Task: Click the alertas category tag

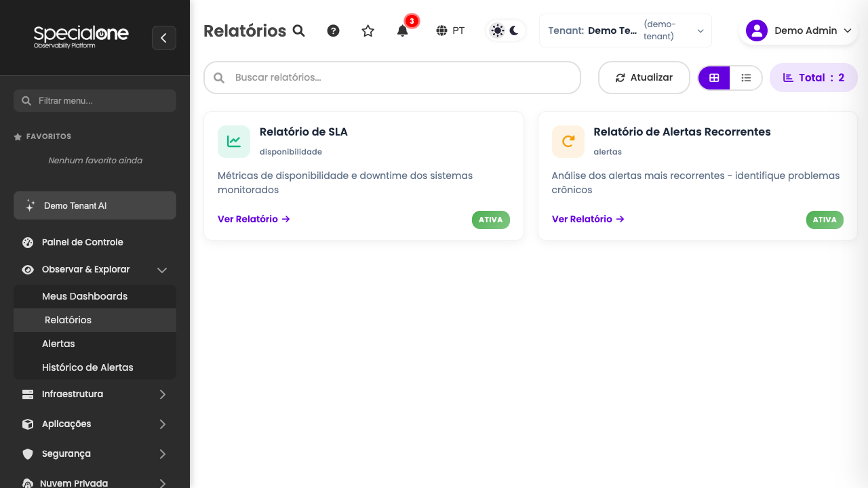Action: (608, 152)
